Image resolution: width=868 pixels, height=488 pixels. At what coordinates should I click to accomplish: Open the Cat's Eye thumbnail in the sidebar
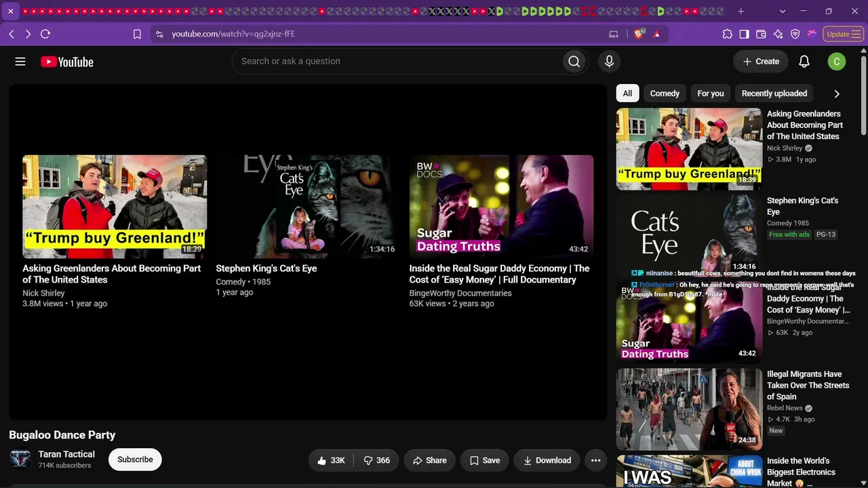coord(689,236)
